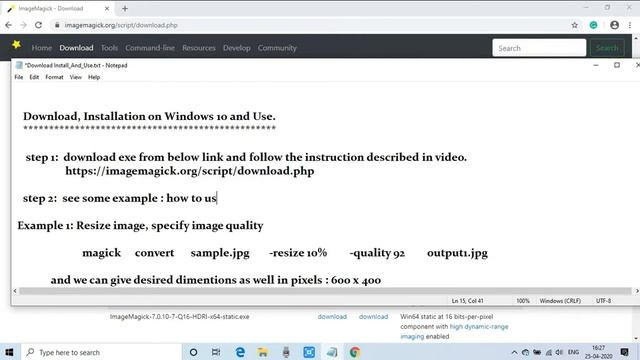Open Chrome icon on taskbar

355,352
